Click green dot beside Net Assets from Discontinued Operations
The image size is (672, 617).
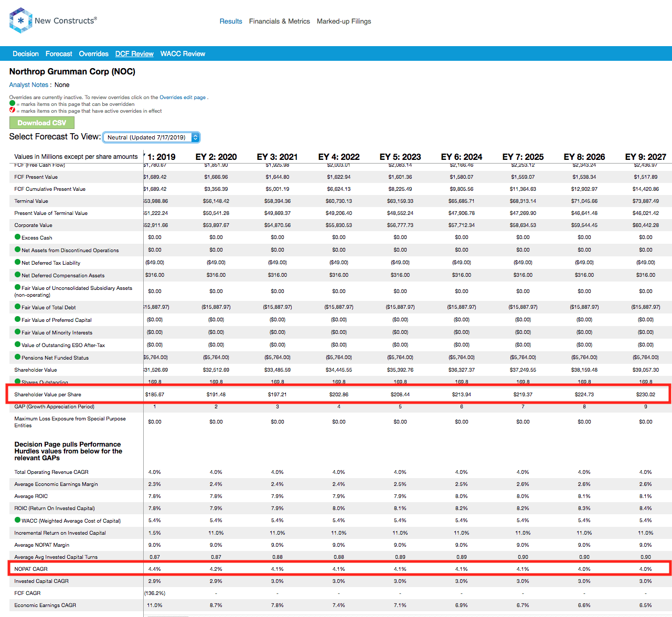18,250
